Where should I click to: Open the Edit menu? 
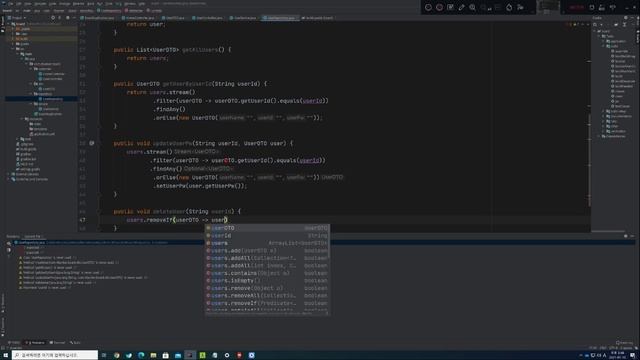[x=19, y=4]
